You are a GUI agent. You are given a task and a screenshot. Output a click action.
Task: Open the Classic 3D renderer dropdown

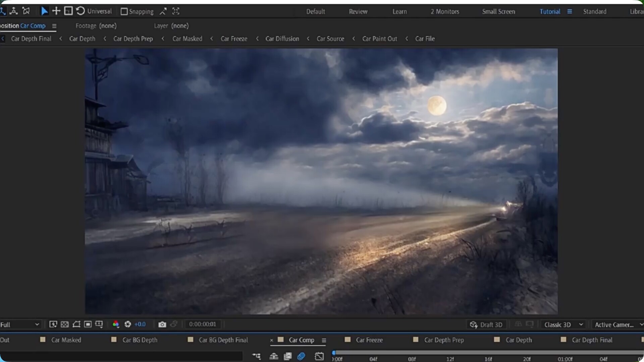(563, 324)
